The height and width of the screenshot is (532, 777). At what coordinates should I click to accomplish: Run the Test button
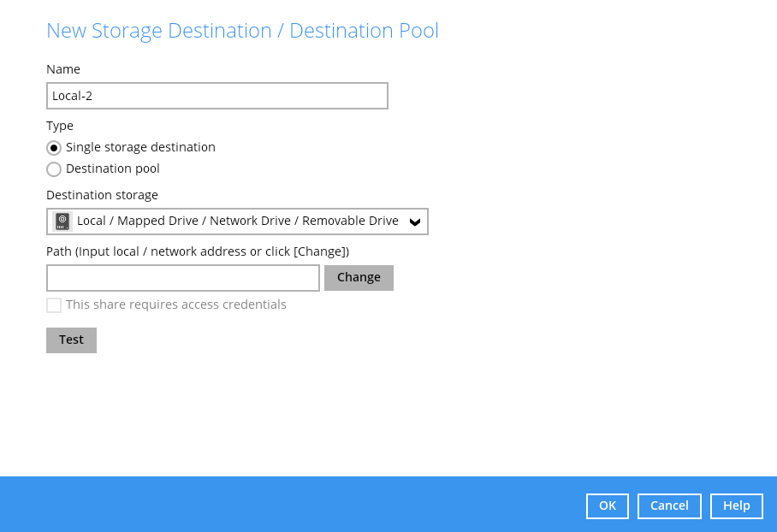tap(71, 340)
